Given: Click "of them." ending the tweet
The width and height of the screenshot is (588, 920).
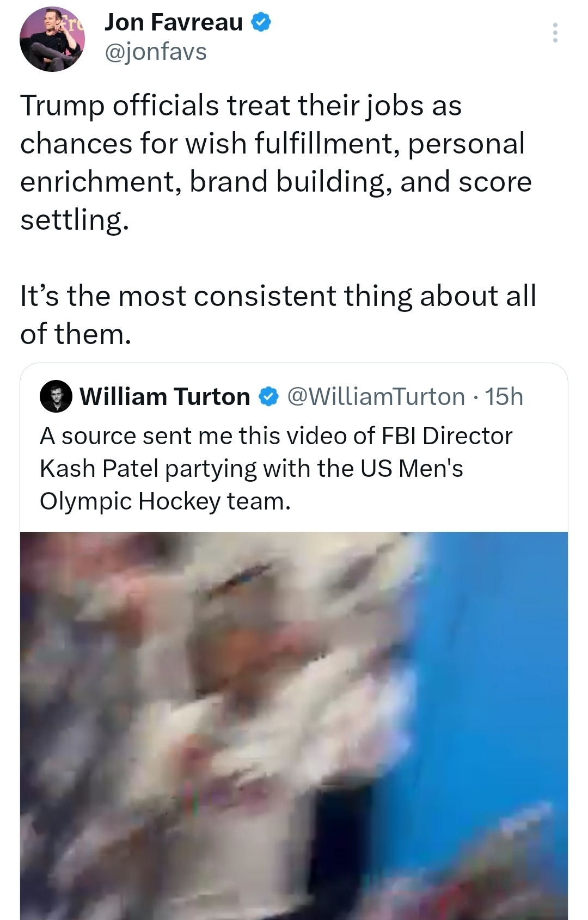Looking at the screenshot, I should [76, 334].
